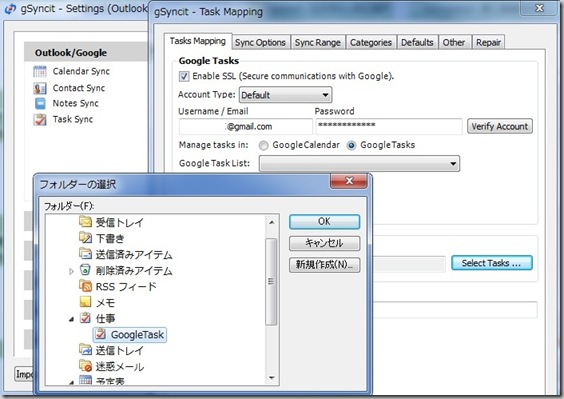
Task: Select Contact Sync text in settings list
Action: click(79, 88)
